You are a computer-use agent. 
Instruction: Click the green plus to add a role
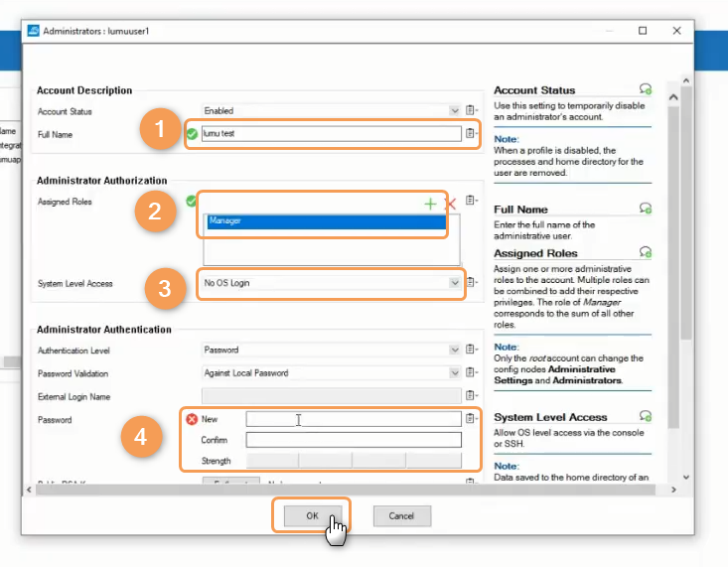(x=430, y=204)
